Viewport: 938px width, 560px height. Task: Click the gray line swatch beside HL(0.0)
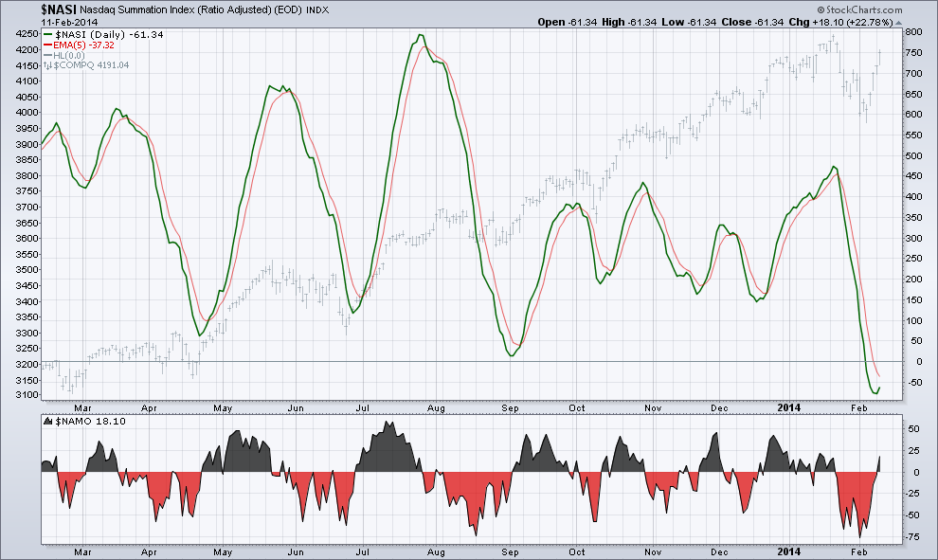click(x=48, y=56)
